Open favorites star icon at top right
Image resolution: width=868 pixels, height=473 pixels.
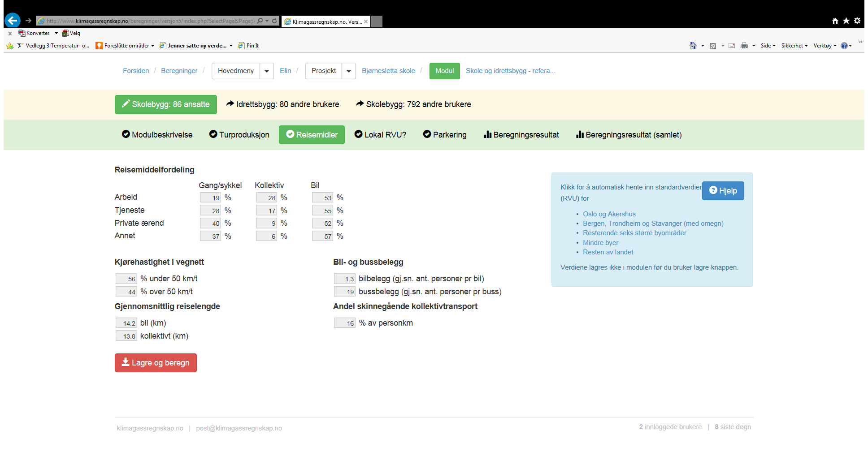[846, 21]
